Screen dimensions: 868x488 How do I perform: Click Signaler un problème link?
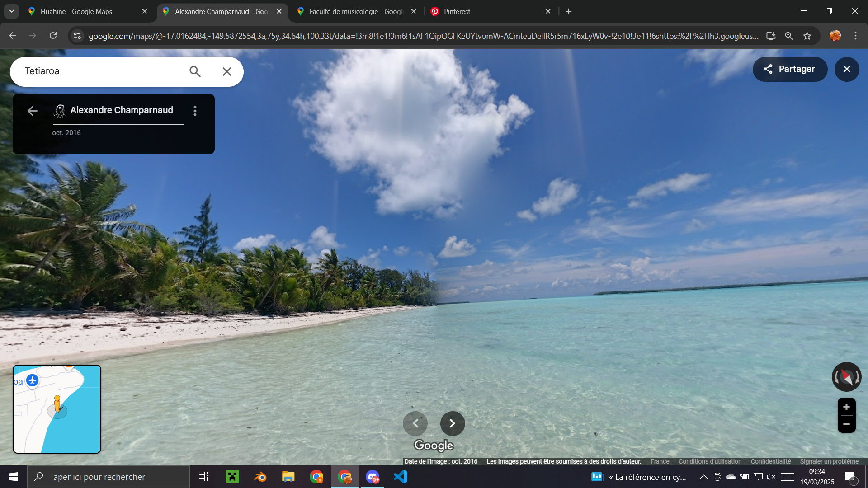[829, 461]
